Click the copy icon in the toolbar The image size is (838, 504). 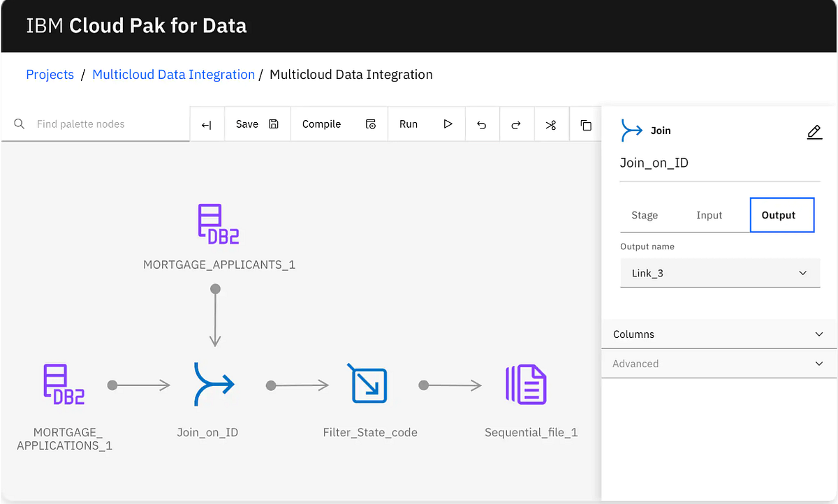tap(587, 124)
